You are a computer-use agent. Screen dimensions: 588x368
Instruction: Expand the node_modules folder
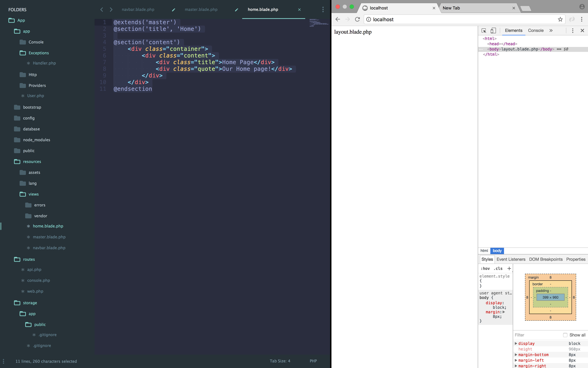coord(32,140)
